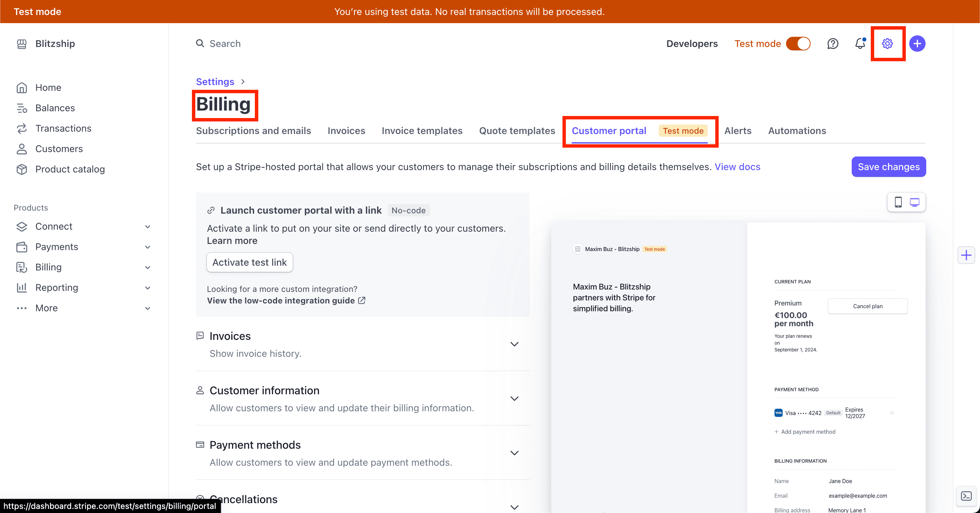Expand the Customer information section chevron
980x513 pixels.
pyautogui.click(x=514, y=399)
